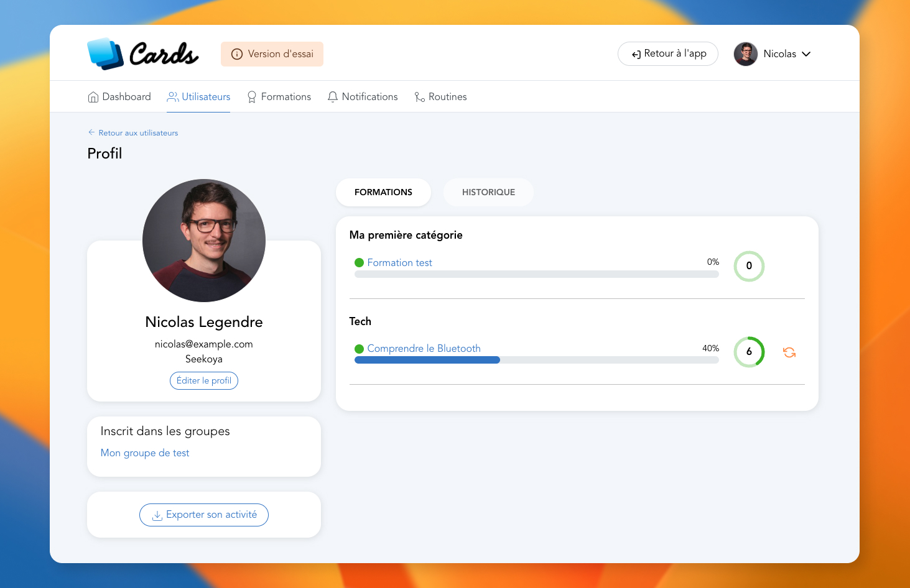Click the Dashboard home icon
This screenshot has height=588, width=910.
(93, 97)
